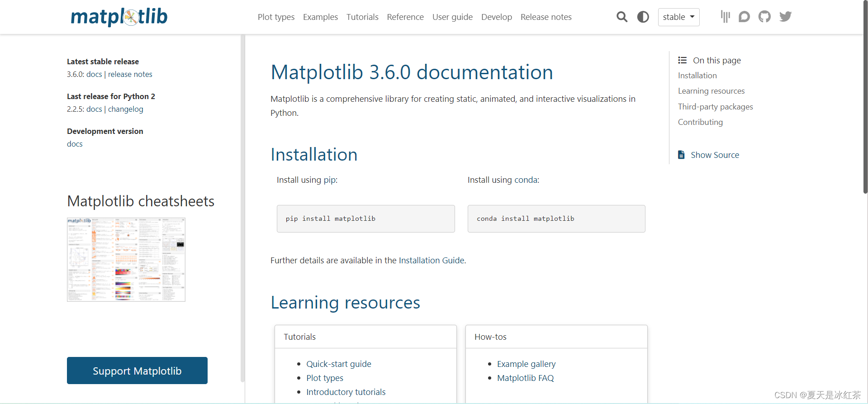
Task: Open the Twitter icon
Action: pyautogui.click(x=785, y=17)
